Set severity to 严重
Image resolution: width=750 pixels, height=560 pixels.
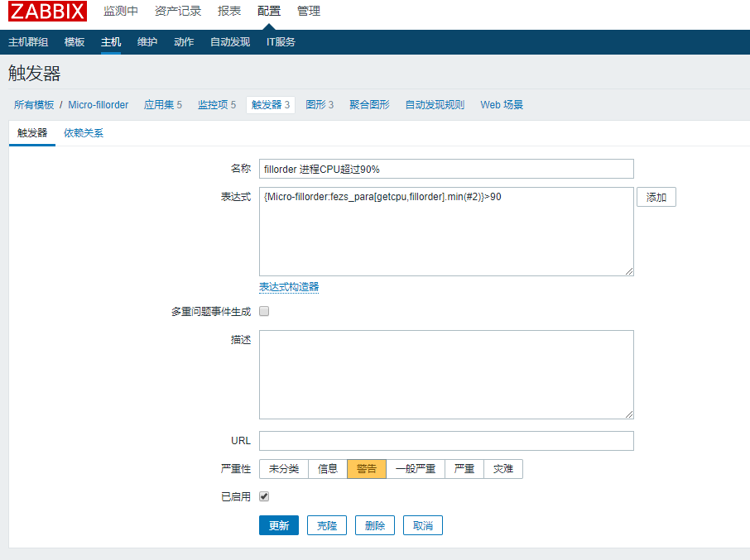[464, 469]
